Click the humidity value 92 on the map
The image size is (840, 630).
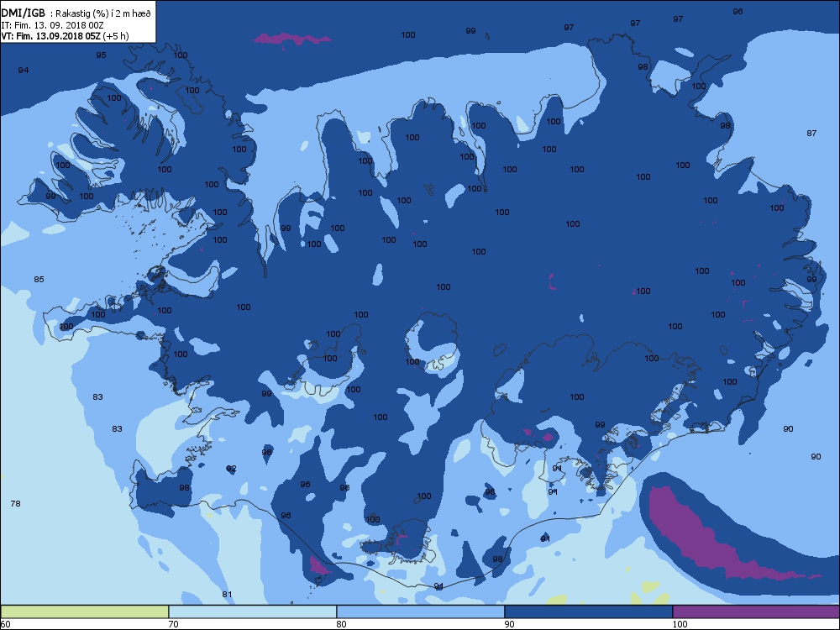(231, 468)
